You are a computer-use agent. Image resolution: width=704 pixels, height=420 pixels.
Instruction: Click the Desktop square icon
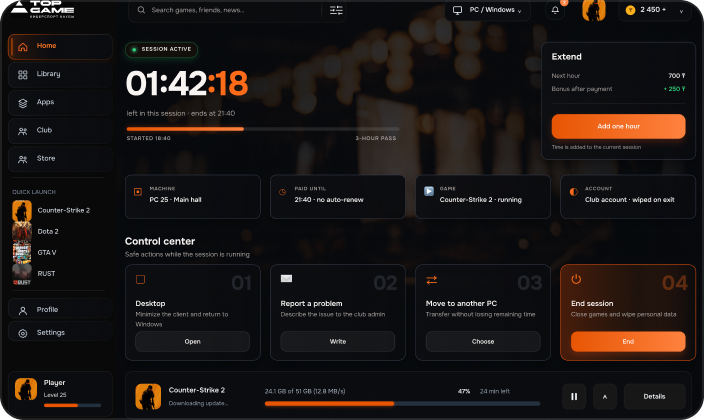point(140,279)
